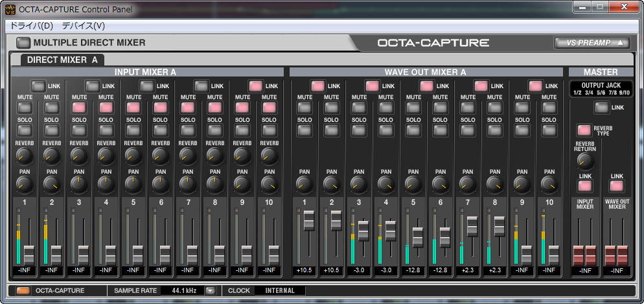Toggle the MASTER section LINK button
This screenshot has height=304, width=644.
point(602,108)
